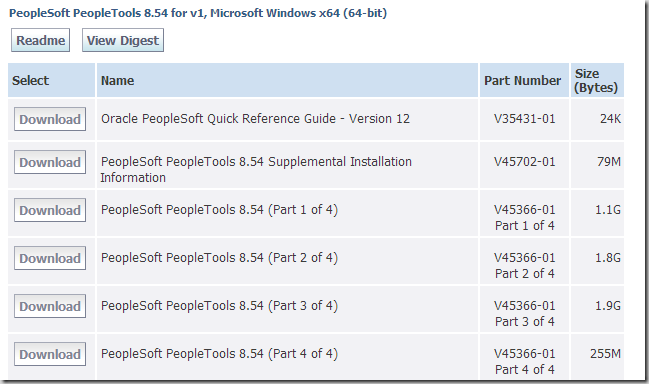Click the Select column header
The image size is (649, 384).
[30, 80]
